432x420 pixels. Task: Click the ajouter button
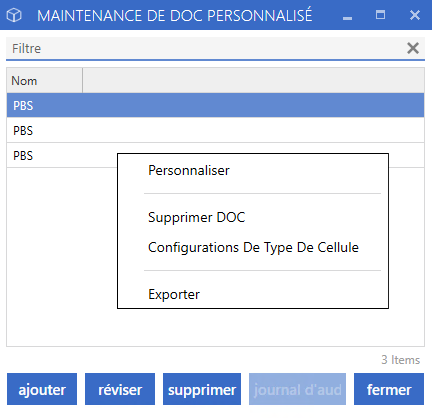coord(42,389)
